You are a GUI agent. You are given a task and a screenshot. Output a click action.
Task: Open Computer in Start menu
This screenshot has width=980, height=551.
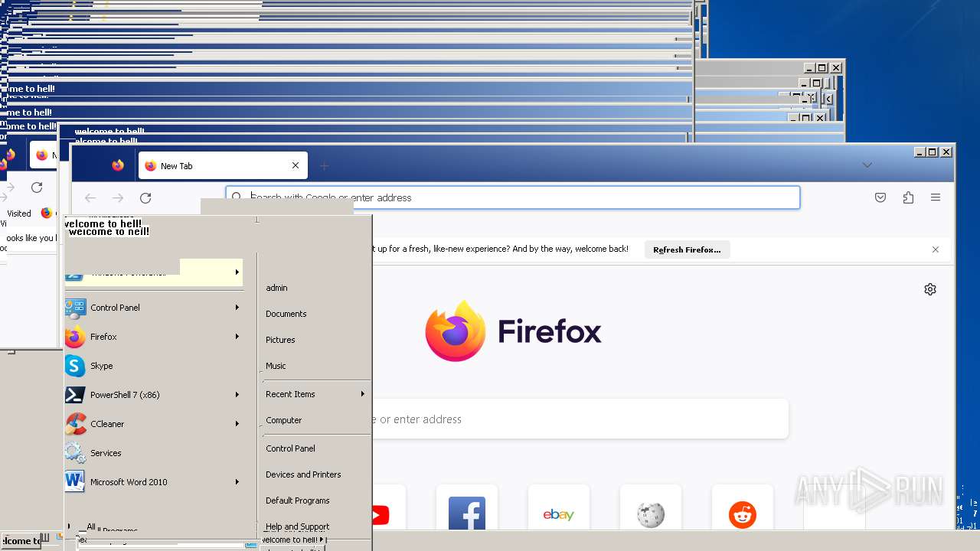(284, 420)
